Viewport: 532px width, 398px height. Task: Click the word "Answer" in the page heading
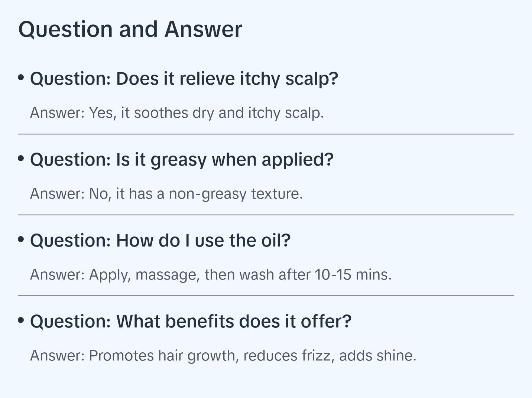(x=203, y=29)
